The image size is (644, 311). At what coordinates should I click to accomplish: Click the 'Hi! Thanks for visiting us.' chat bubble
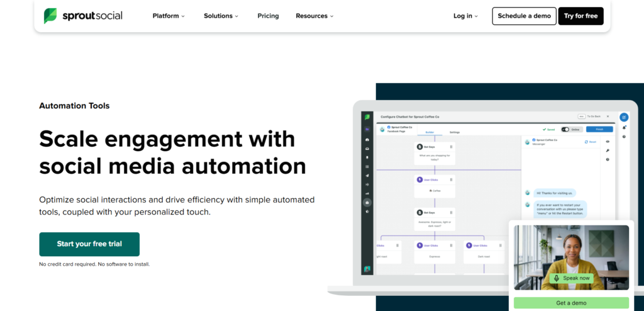[x=555, y=193]
